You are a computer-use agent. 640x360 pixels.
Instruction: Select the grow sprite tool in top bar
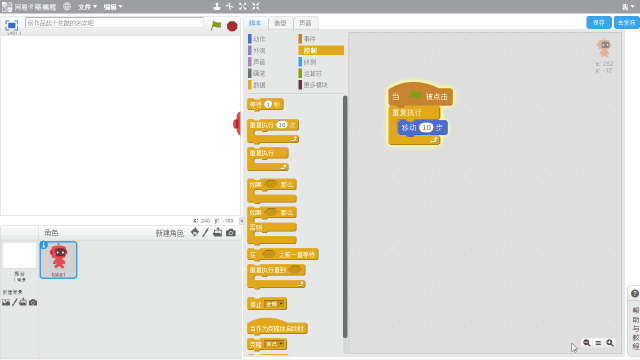243,6
